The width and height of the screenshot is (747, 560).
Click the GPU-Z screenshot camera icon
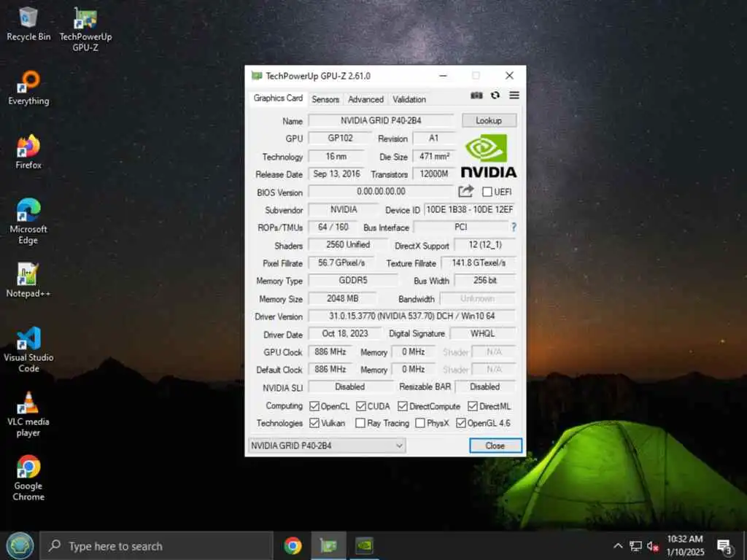pyautogui.click(x=476, y=96)
